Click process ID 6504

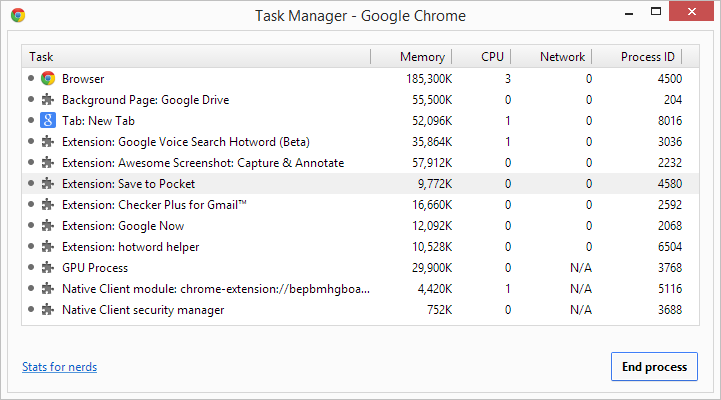point(670,247)
